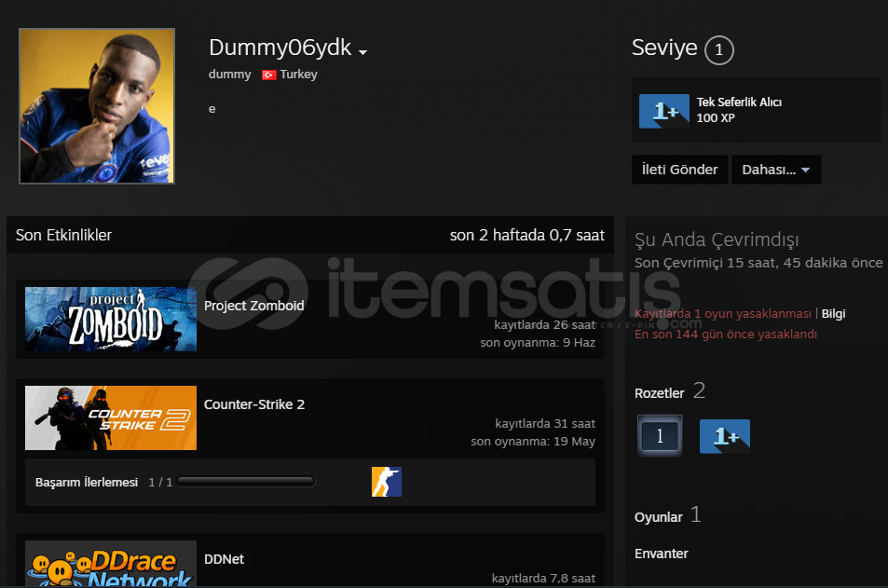
Task: Click the Başarım İlerlemesi progress bar
Action: [246, 482]
